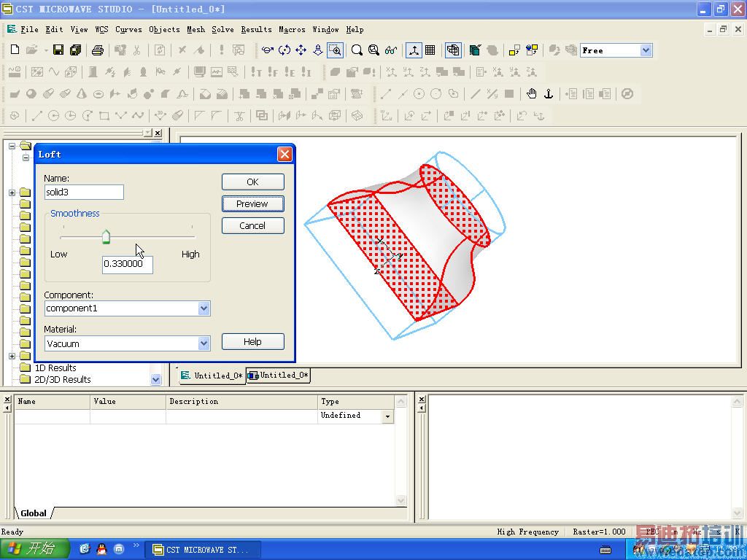
Task: Open the Free mode dropdown
Action: tap(646, 50)
